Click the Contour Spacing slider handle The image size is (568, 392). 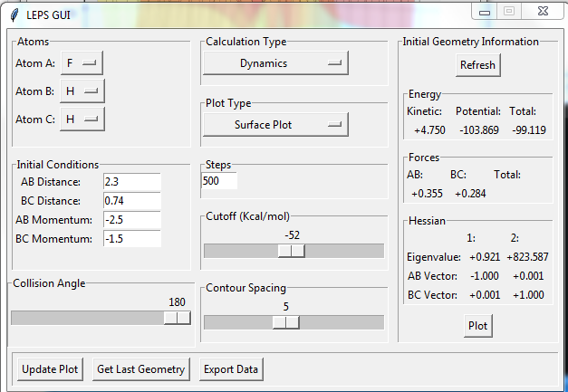tap(286, 322)
